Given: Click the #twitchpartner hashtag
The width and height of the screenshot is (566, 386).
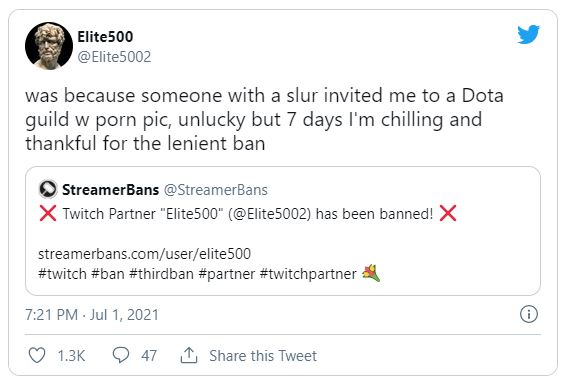Looking at the screenshot, I should 308,274.
